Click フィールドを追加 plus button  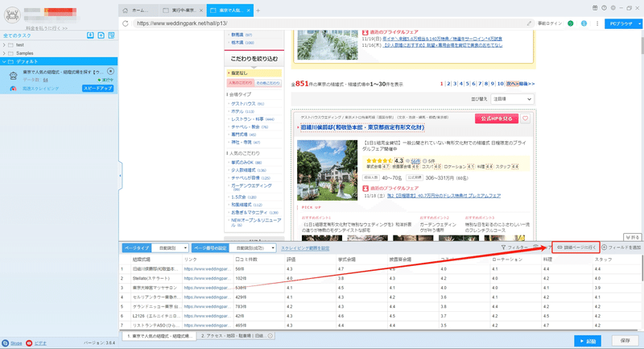click(x=621, y=247)
